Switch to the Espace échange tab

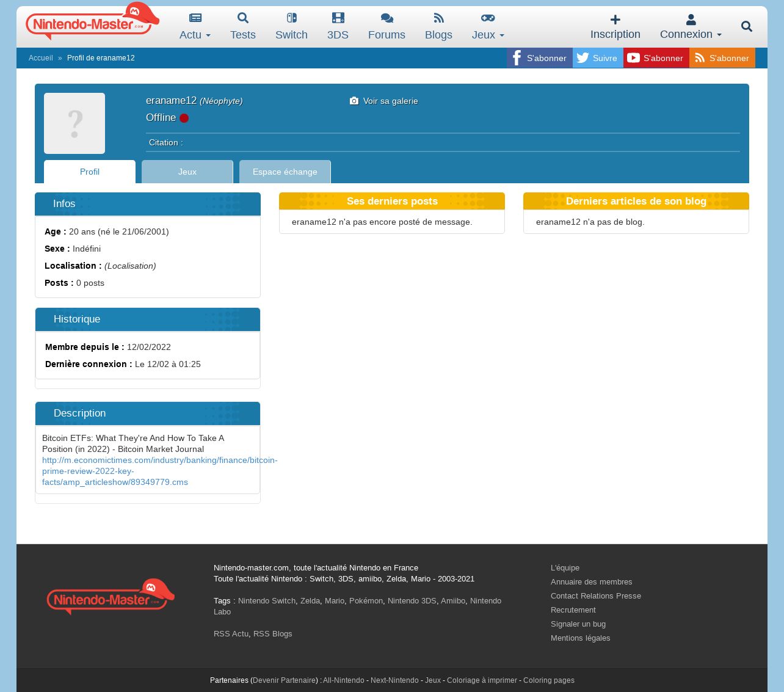pos(285,172)
